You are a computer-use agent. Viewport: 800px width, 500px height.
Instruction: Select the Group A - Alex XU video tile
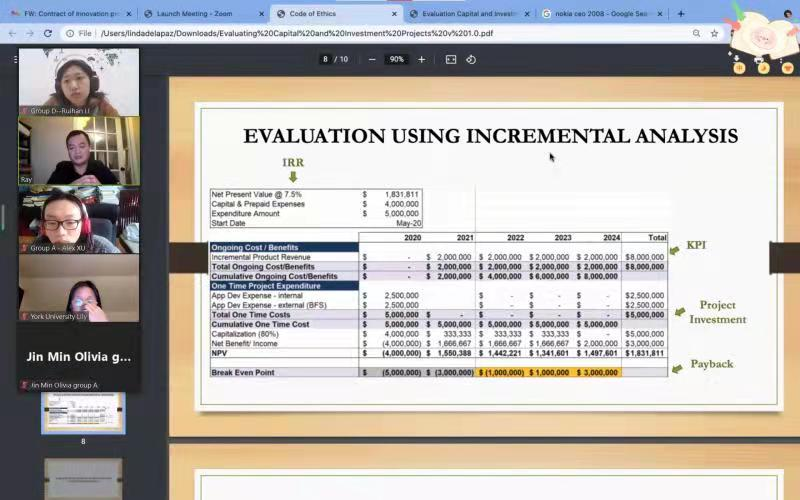point(79,220)
